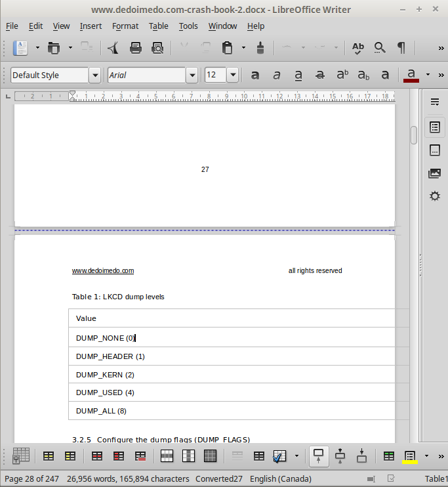Select the current table row via the toolbar
The image size is (448, 487).
coord(167,456)
